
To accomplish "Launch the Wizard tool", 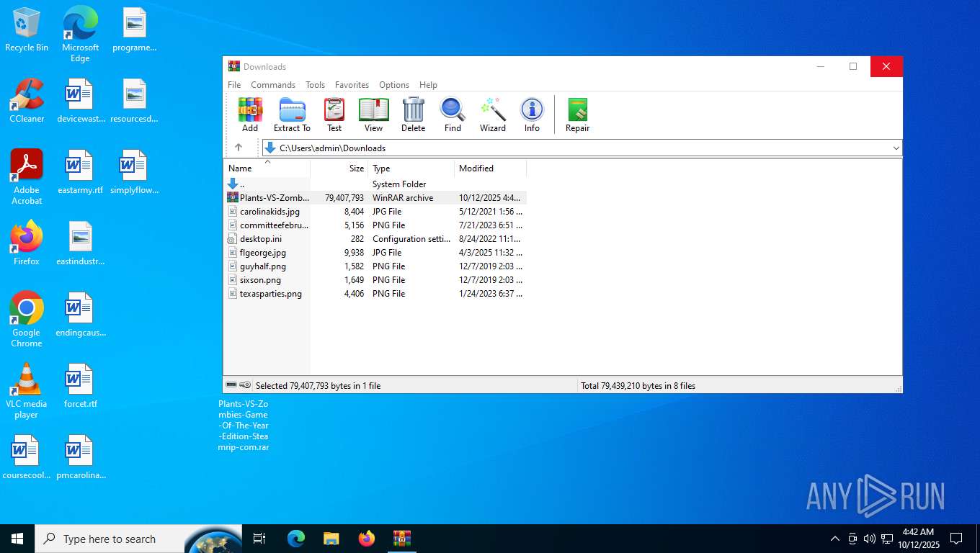I will point(493,115).
